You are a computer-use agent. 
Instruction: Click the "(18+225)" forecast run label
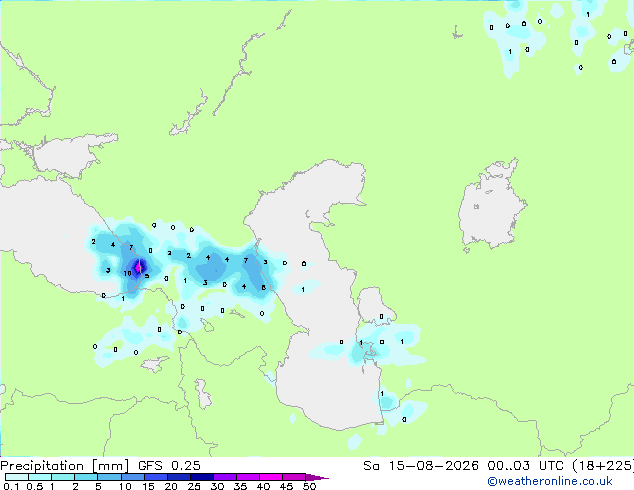(603, 466)
